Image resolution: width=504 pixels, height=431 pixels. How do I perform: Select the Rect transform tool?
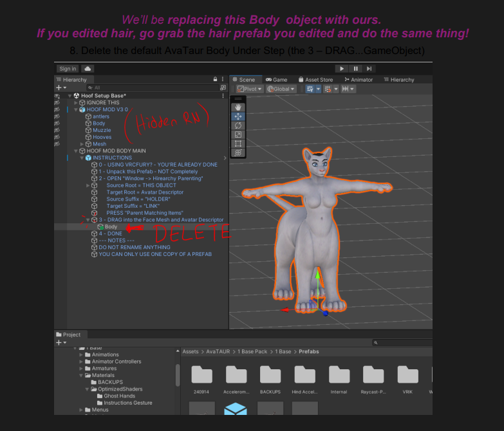point(238,143)
